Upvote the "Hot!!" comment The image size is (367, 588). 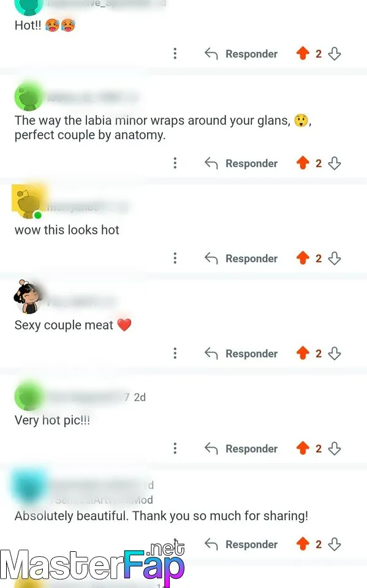tap(303, 54)
